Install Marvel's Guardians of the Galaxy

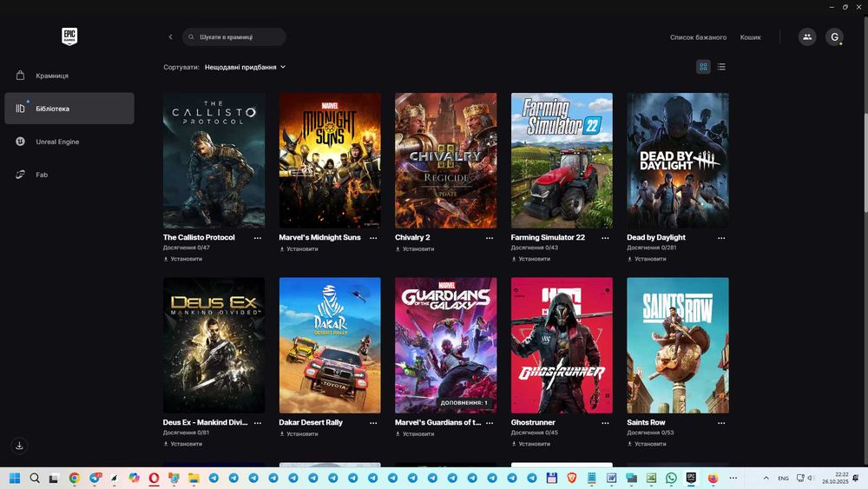415,433
